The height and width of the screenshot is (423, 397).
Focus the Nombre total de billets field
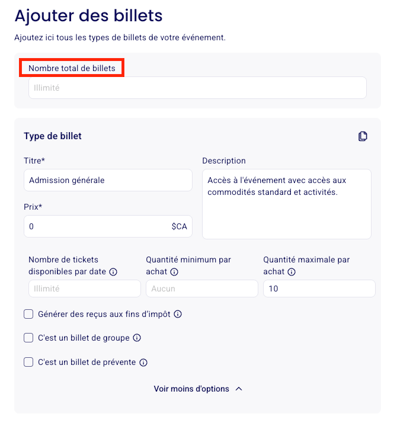pyautogui.click(x=197, y=88)
